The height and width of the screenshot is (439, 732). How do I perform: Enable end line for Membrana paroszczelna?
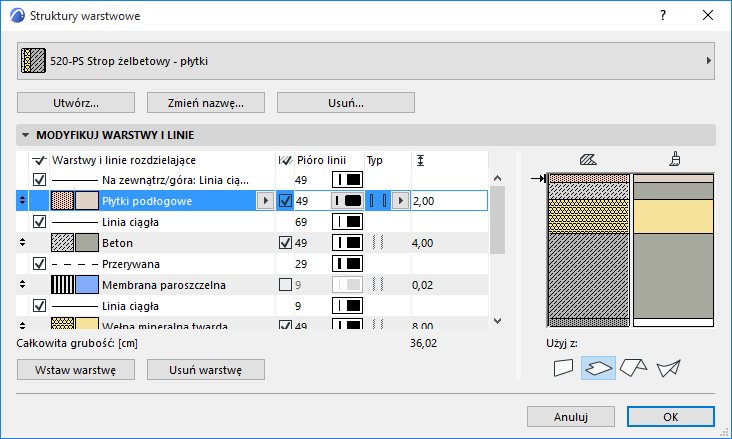(x=286, y=285)
